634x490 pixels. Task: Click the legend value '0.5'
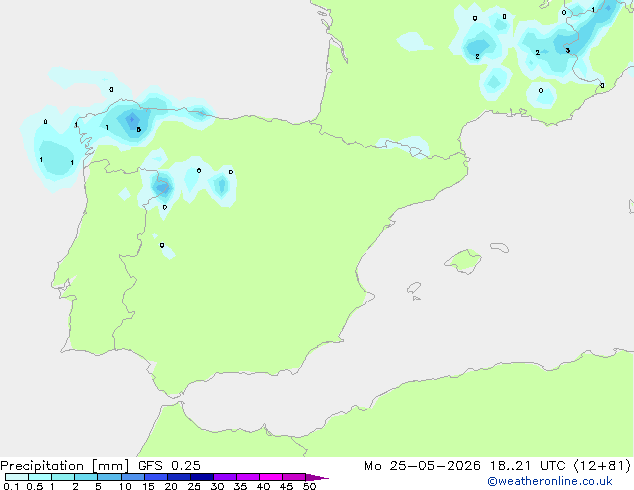click(x=35, y=486)
